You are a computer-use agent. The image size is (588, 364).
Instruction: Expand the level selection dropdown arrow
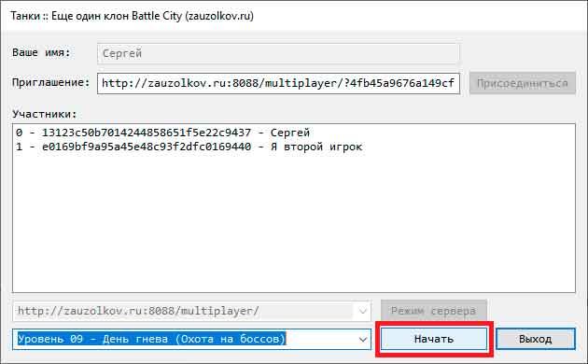coord(363,339)
